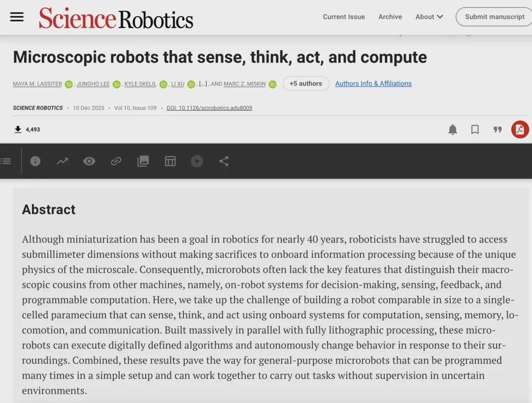This screenshot has height=403, width=532.
Task: Open the share icon in the article toolbar
Action: (x=224, y=161)
